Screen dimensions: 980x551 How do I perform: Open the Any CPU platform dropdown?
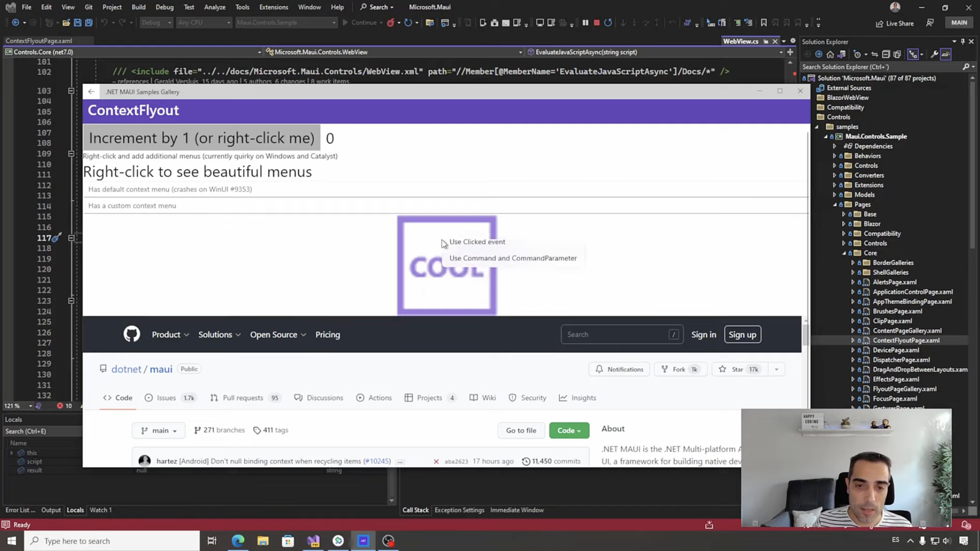coord(204,23)
